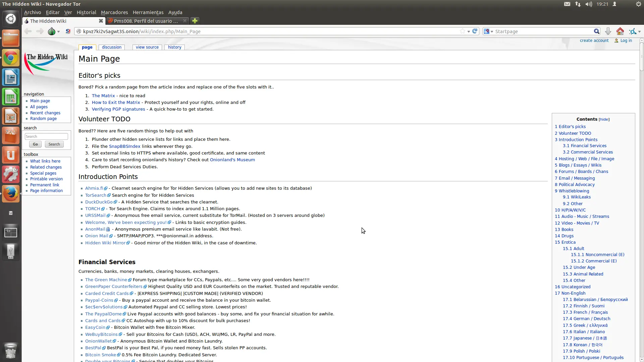Open Printable version in the toolbox
The width and height of the screenshot is (644, 362).
[x=46, y=179]
